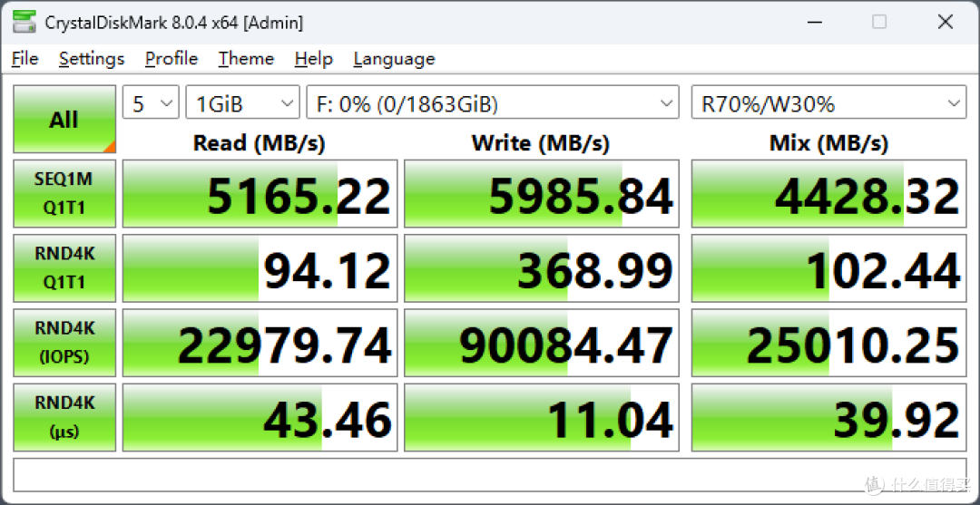Open the test size dropdown showing 1GiB
The height and width of the screenshot is (505, 980).
point(242,102)
